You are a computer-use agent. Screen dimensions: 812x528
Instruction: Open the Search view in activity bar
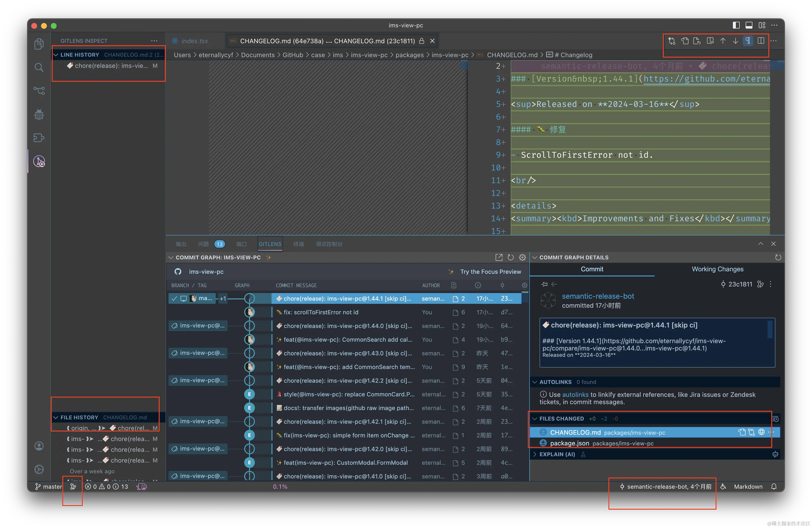tap(39, 67)
